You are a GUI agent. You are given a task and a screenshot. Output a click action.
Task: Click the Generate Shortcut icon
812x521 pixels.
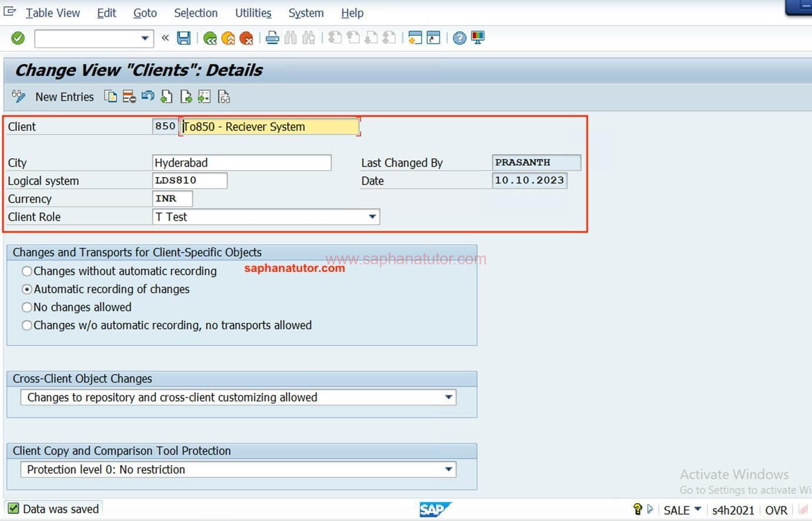tap(434, 38)
